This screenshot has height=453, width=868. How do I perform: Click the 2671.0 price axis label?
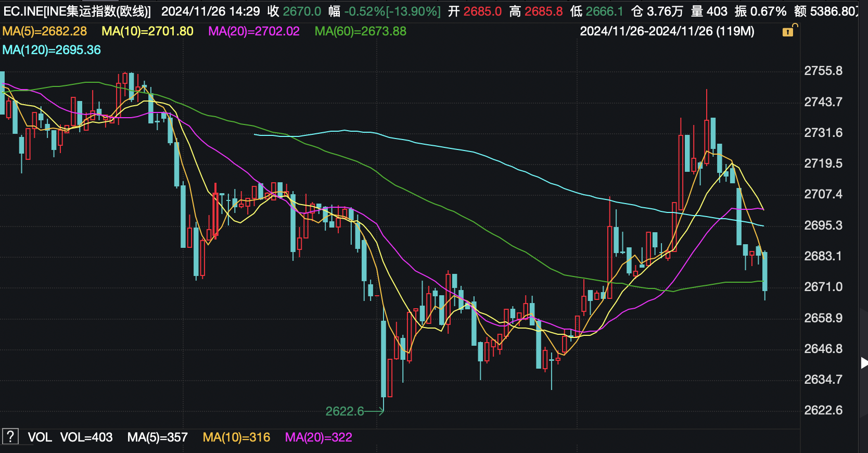[823, 287]
